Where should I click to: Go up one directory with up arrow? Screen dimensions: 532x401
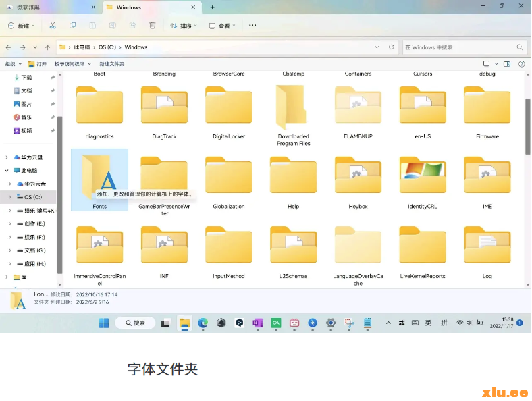click(48, 47)
